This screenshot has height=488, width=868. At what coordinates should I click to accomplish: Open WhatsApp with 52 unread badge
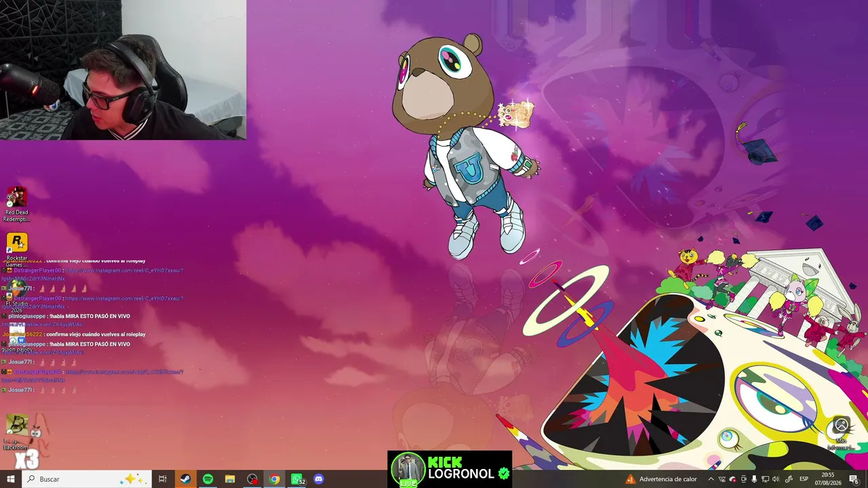[x=297, y=479]
